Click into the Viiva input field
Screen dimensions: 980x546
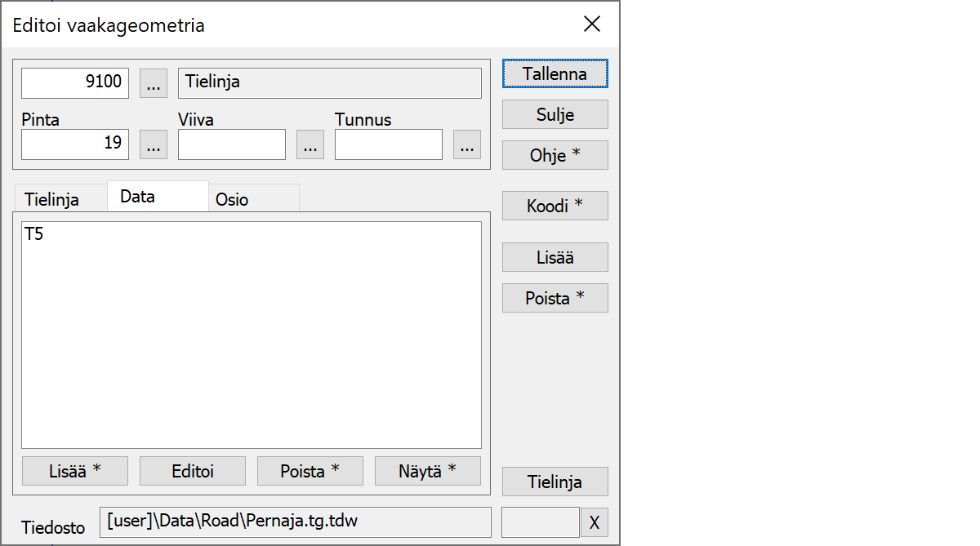coord(232,144)
